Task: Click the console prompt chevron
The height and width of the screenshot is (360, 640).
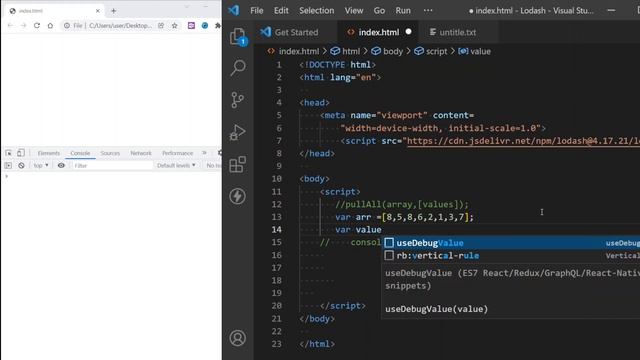Action: coord(6,176)
